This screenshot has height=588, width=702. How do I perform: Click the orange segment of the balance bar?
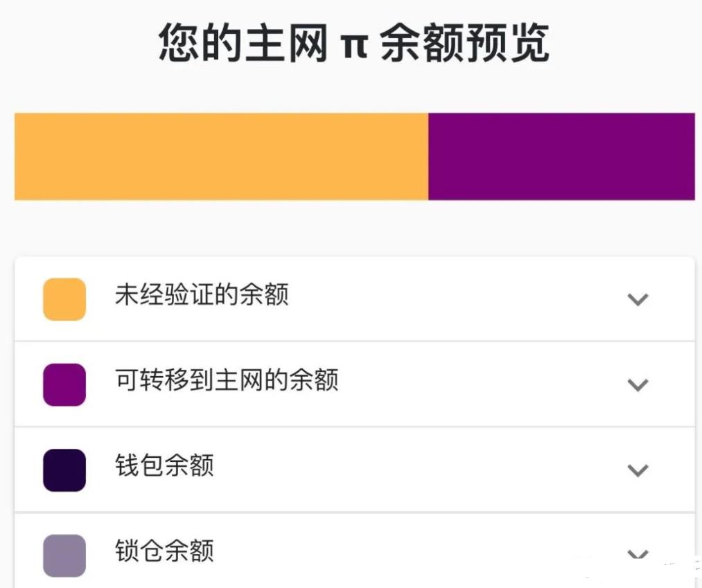pyautogui.click(x=221, y=157)
